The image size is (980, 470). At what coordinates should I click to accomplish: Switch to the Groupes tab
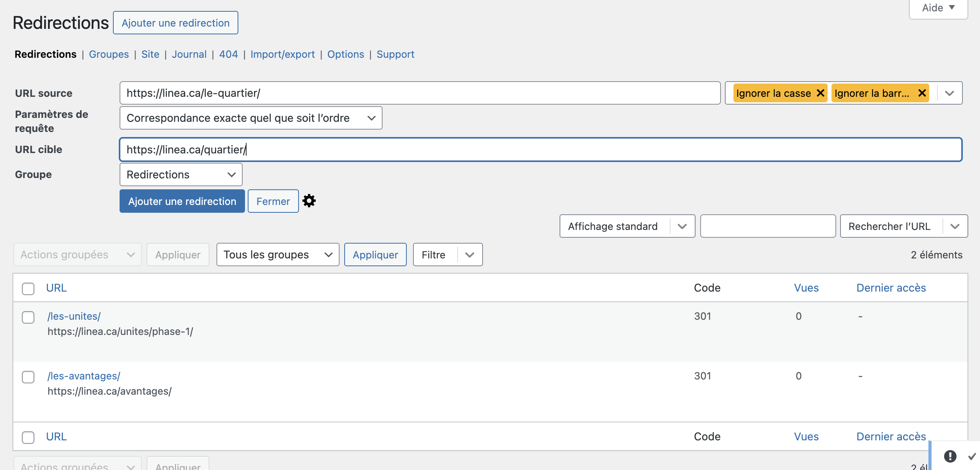[109, 54]
